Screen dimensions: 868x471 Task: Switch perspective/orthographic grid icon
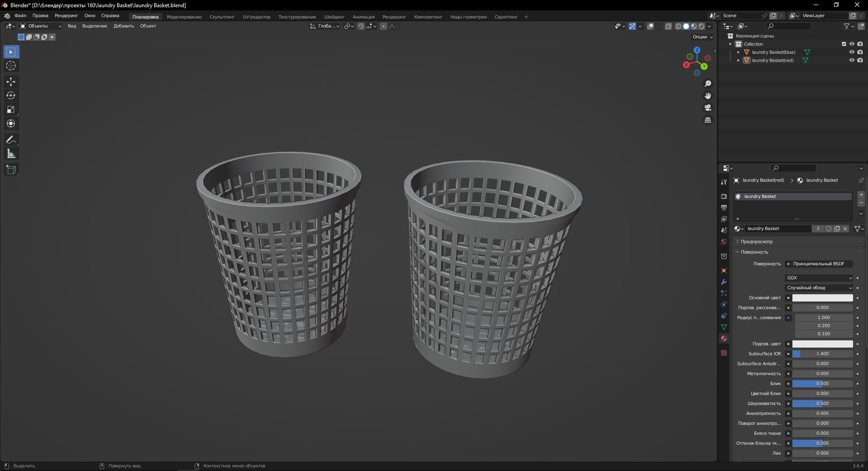(708, 120)
